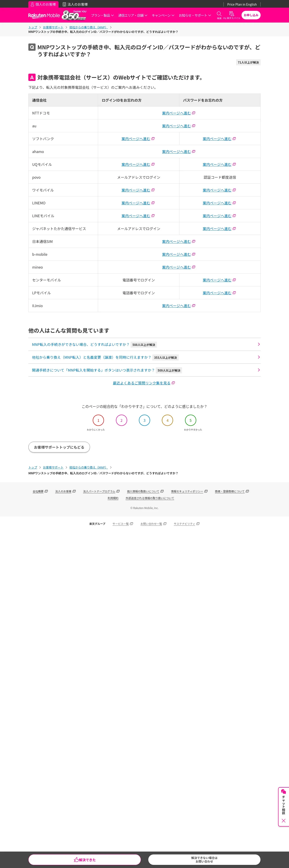Select the 法人のお客様 tab
Viewport: 289px width, 868px height.
pyautogui.click(x=75, y=4)
